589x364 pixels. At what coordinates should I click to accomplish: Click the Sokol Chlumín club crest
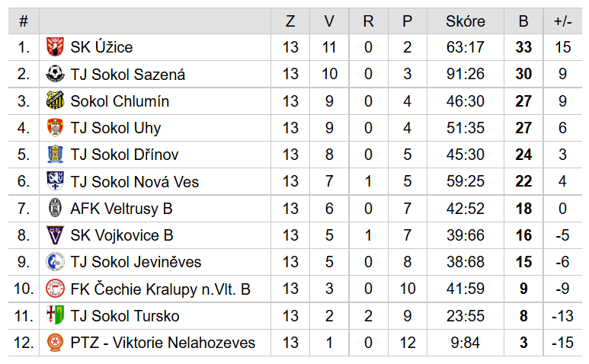coord(55,101)
